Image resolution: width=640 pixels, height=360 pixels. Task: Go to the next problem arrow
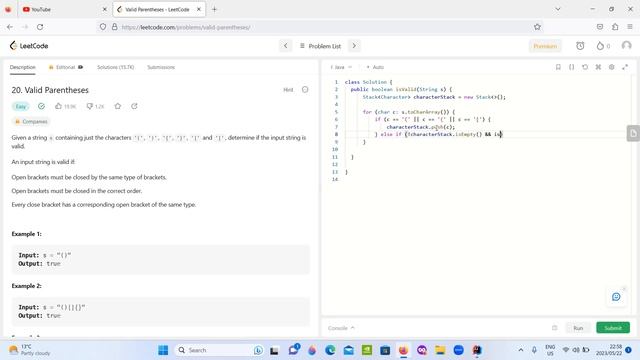point(354,46)
